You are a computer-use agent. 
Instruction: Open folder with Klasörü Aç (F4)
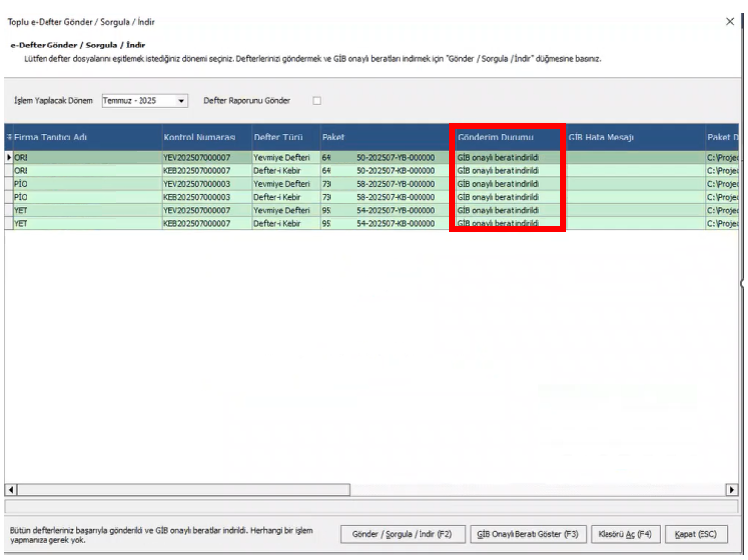point(625,534)
